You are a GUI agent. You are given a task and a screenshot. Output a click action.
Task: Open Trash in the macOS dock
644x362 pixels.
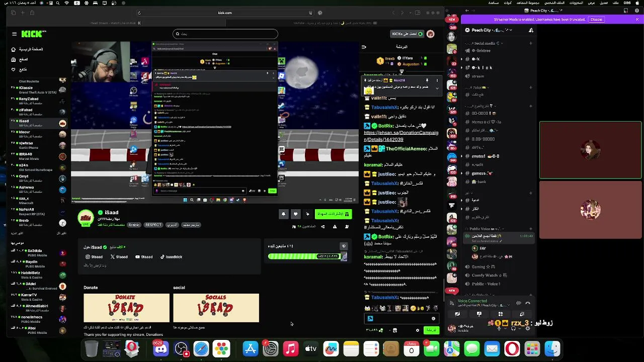[91, 349]
